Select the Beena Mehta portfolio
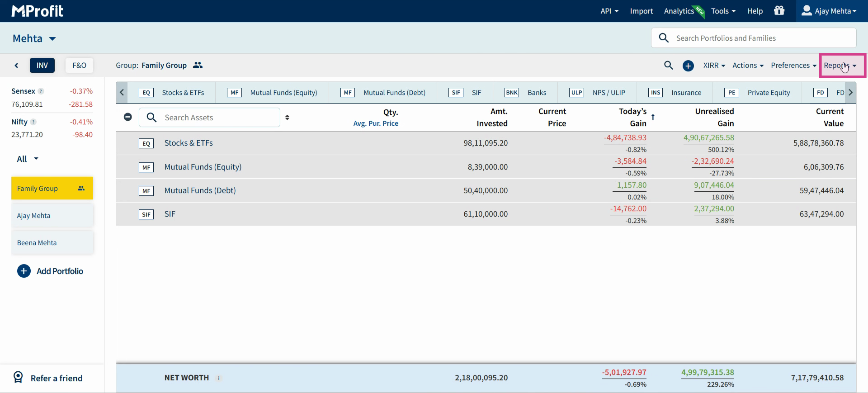 click(x=52, y=242)
